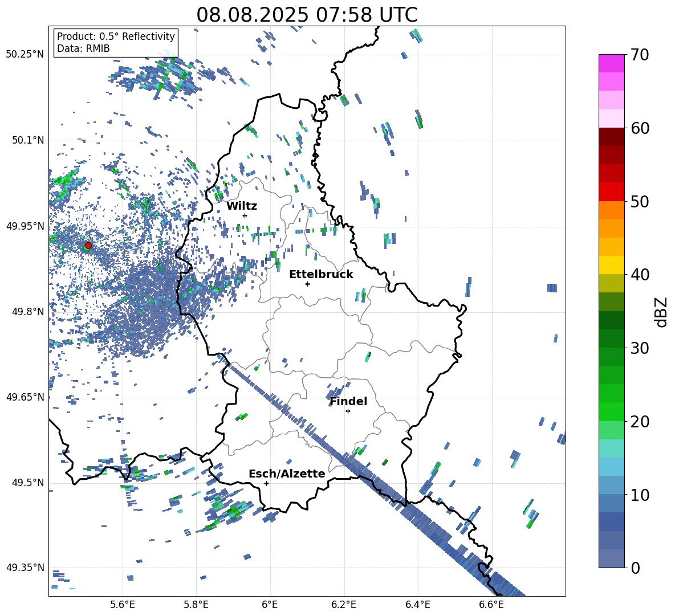The width and height of the screenshot is (675, 616).
Task: Click the Ettelbruck station cross marker
Action: pyautogui.click(x=307, y=284)
